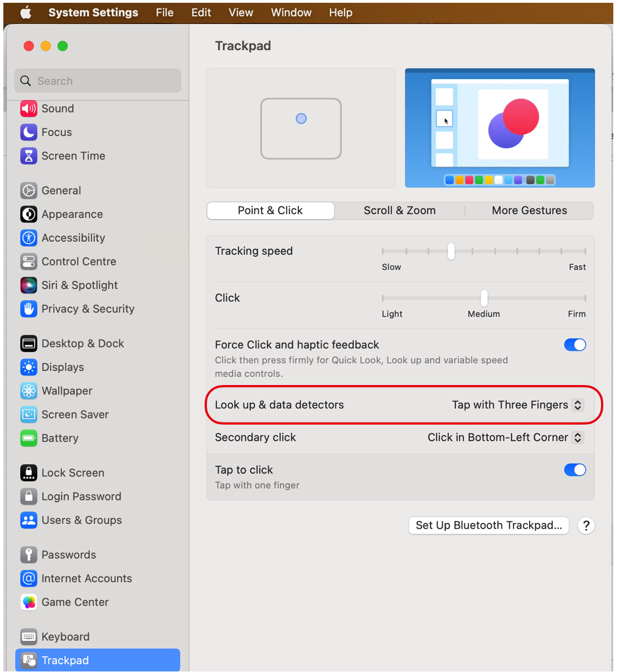Click the "Firm" click label

(x=577, y=314)
